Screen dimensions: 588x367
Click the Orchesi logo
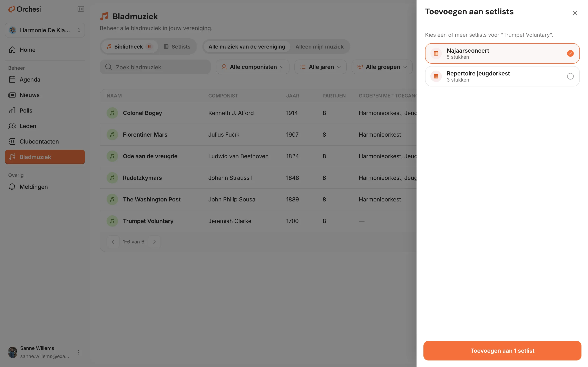[24, 9]
